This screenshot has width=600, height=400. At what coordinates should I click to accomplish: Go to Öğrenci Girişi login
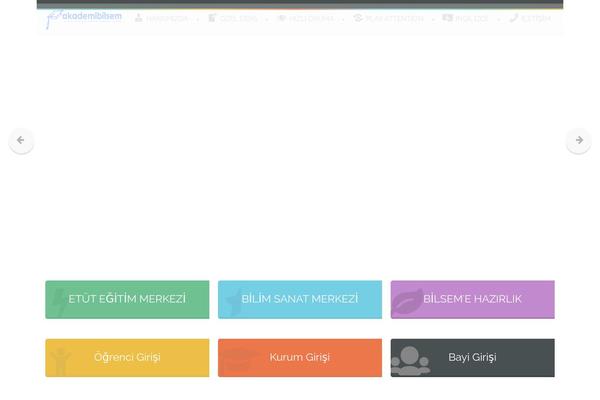(127, 358)
